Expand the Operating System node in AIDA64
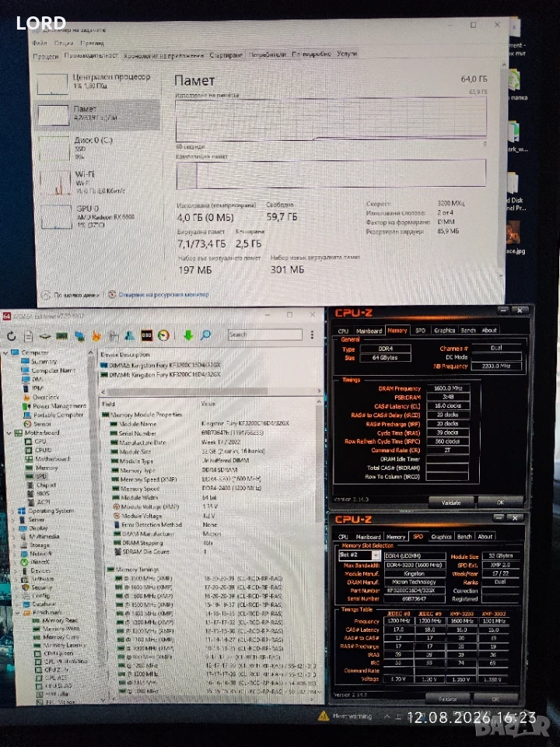Screen dimensions: 560x747 tap(13, 510)
